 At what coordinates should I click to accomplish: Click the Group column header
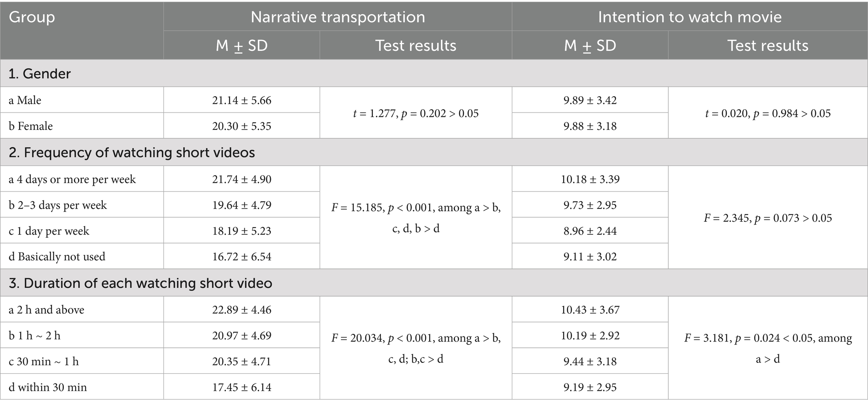(32, 17)
